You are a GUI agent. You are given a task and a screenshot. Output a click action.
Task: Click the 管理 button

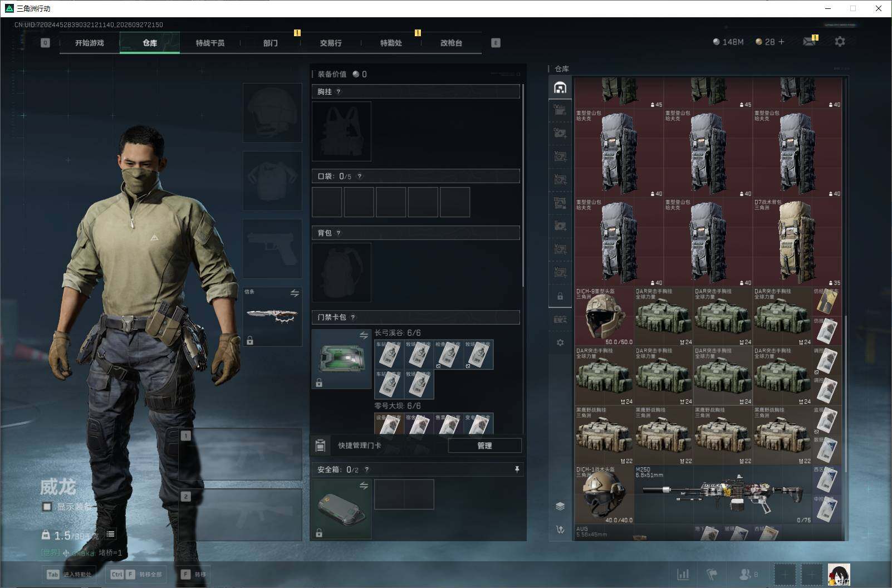point(484,445)
